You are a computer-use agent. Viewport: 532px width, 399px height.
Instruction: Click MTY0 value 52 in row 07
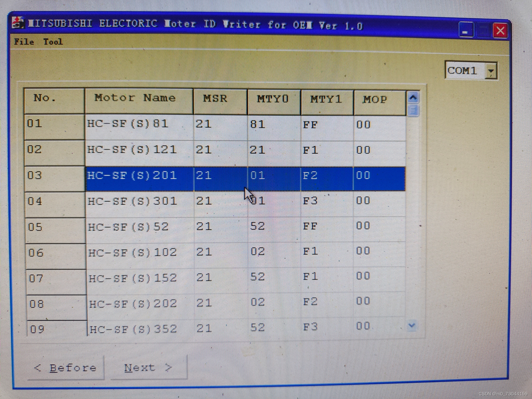click(274, 280)
